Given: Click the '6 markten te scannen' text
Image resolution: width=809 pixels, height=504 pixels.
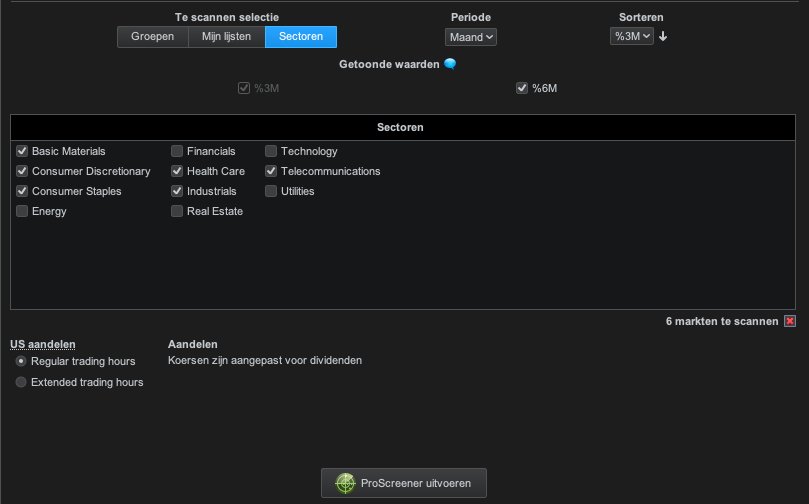Looking at the screenshot, I should tap(722, 321).
